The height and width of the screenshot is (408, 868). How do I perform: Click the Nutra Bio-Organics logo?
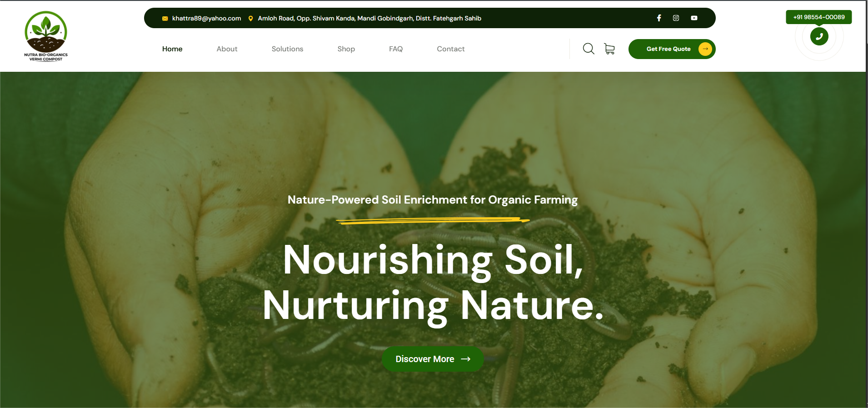tap(46, 36)
